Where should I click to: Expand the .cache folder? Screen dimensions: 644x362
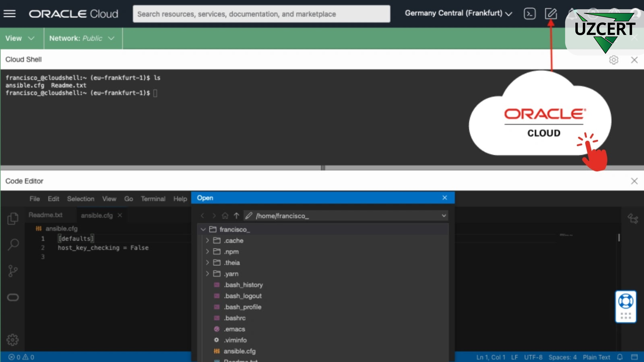207,240
